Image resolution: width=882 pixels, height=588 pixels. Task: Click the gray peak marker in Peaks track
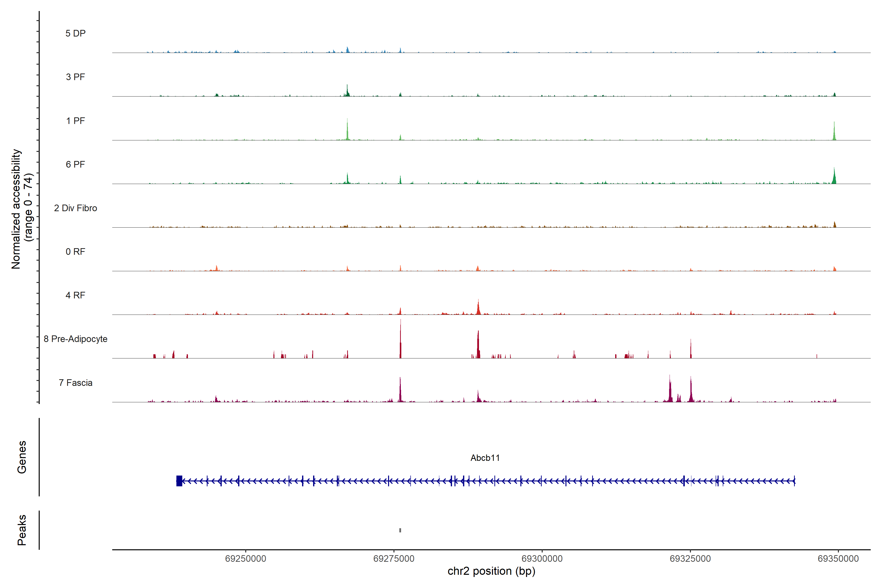[400, 530]
